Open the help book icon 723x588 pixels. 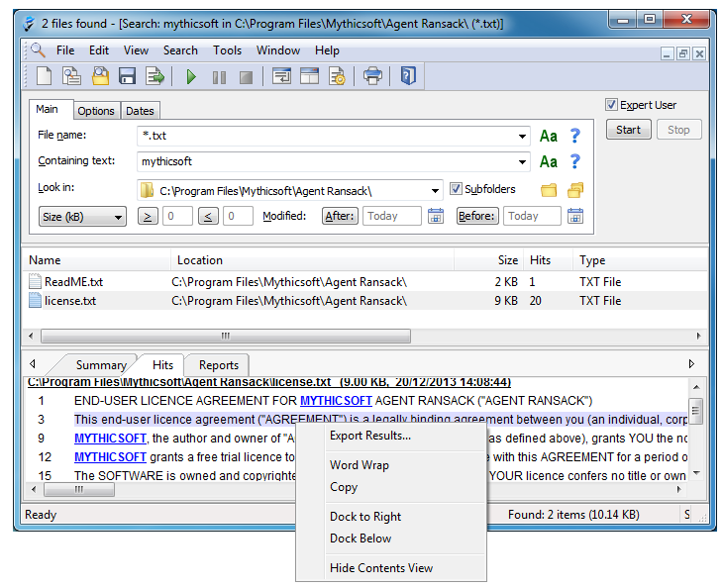(x=408, y=76)
